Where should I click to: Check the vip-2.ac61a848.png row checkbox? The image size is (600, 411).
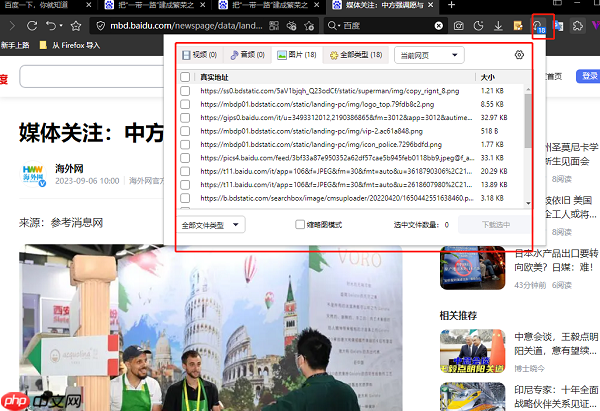185,131
